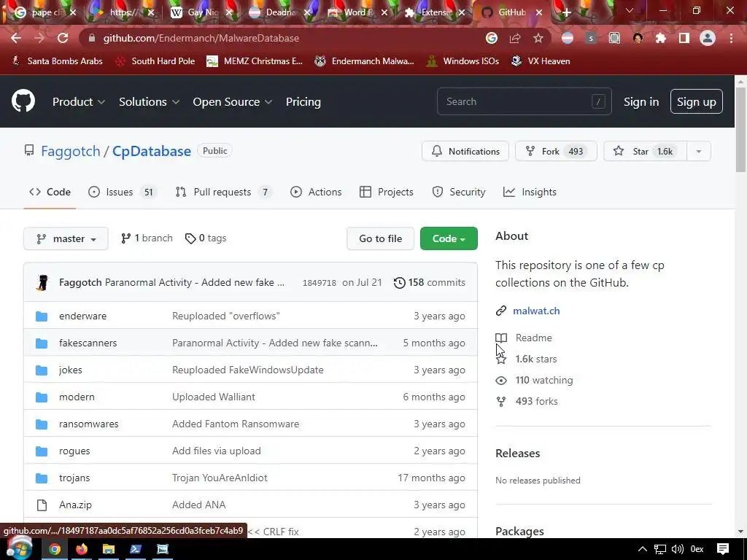Click the Ana.zip file icon
The height and width of the screenshot is (560, 747).
(x=42, y=505)
